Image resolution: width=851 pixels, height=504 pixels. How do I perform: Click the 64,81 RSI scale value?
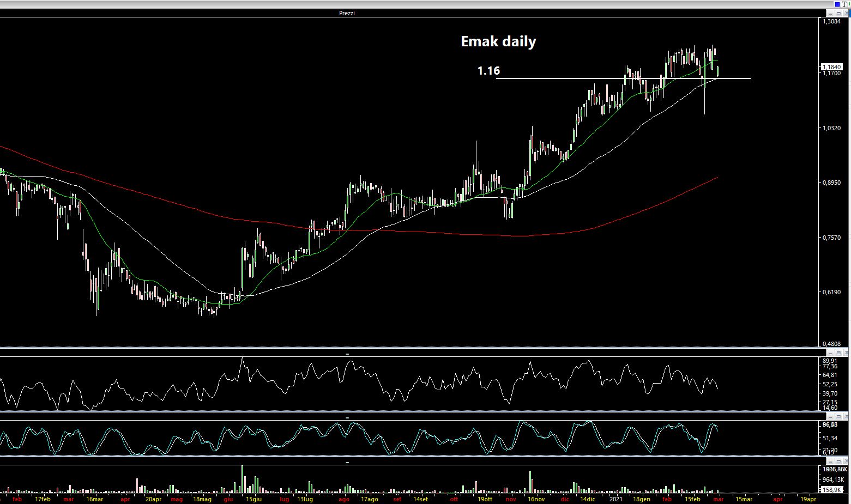(x=830, y=375)
